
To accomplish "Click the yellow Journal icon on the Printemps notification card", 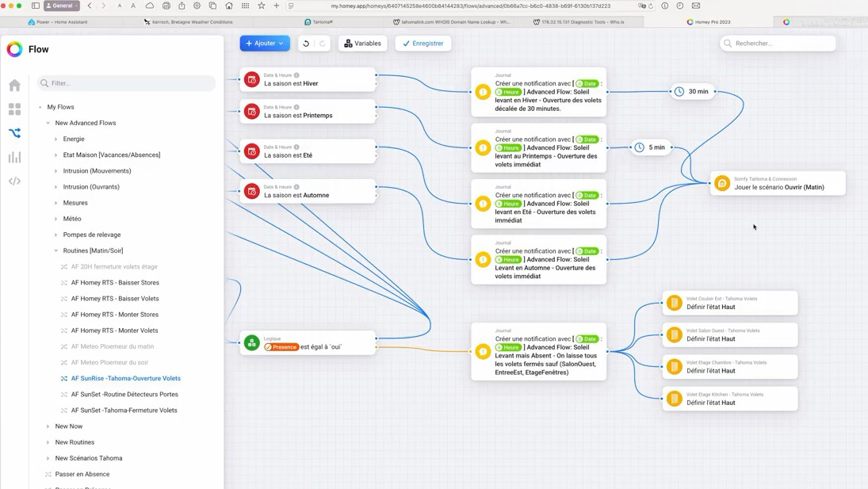I will [483, 147].
